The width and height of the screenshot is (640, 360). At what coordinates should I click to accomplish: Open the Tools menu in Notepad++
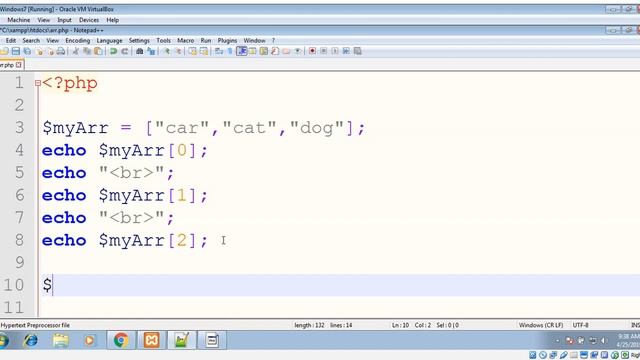(x=163, y=40)
